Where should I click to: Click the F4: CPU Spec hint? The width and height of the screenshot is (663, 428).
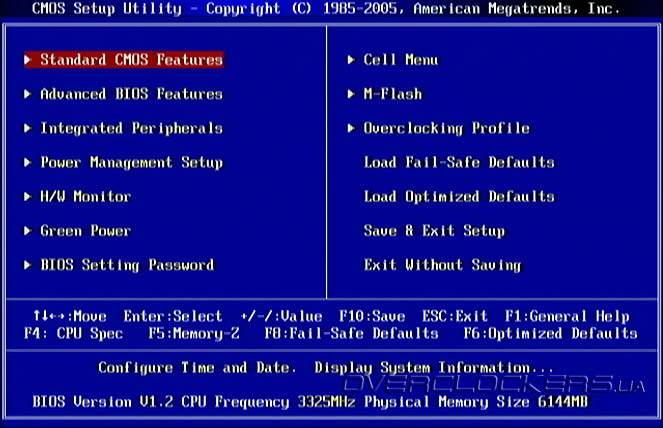point(74,333)
